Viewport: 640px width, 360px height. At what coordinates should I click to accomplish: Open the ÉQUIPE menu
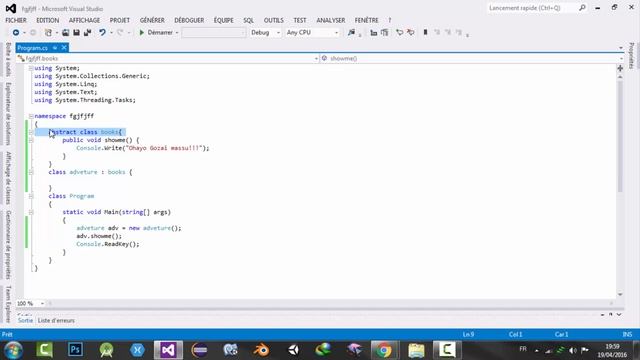tap(224, 20)
